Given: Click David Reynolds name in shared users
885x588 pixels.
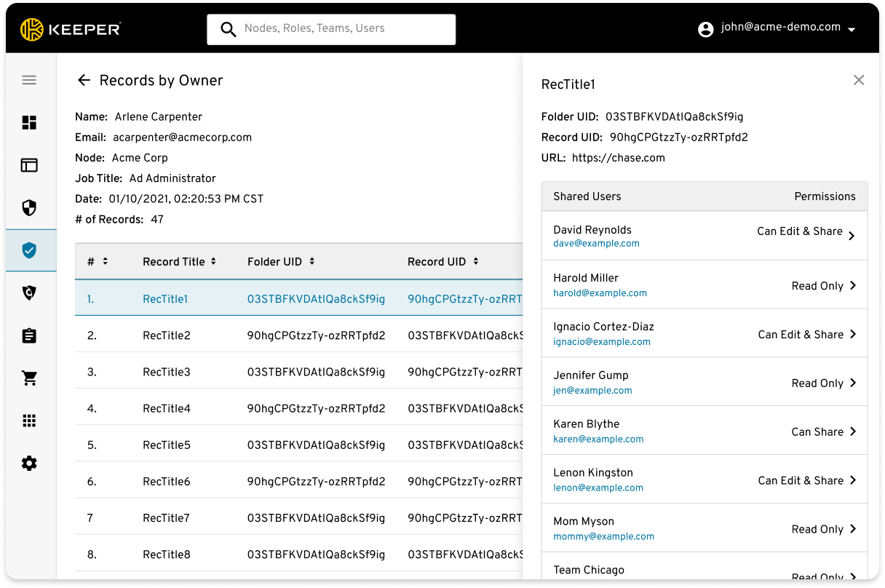Looking at the screenshot, I should pos(592,230).
